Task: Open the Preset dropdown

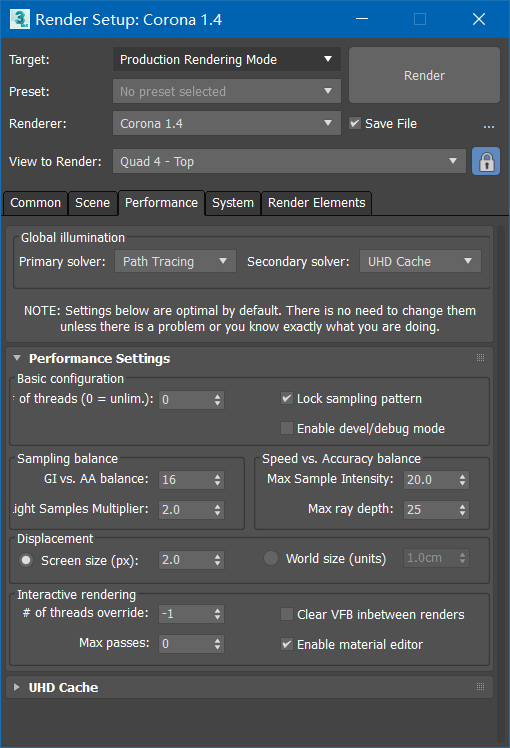Action: pyautogui.click(x=227, y=91)
